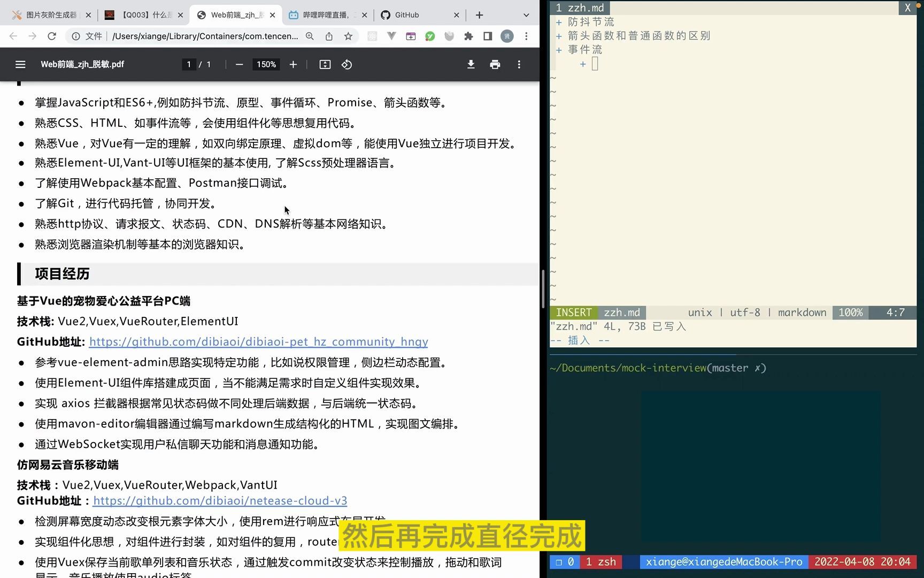924x578 pixels.
Task: Click the tmux date and time display
Action: click(x=862, y=562)
